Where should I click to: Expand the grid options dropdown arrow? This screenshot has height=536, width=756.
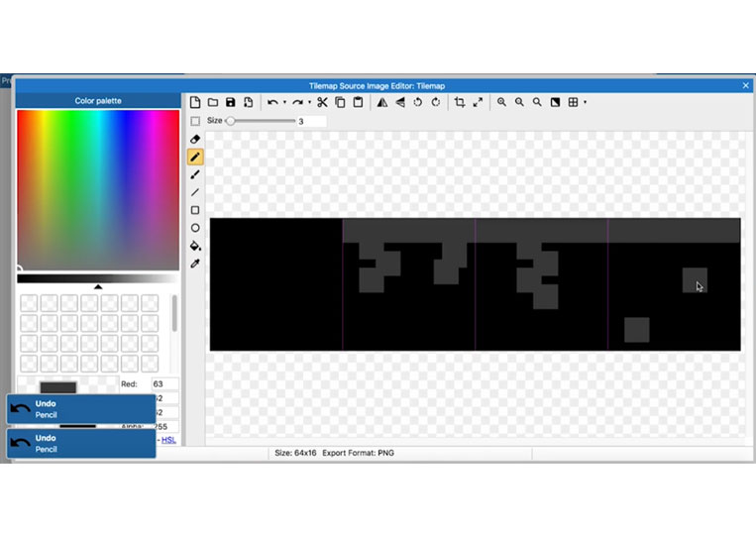click(x=586, y=102)
